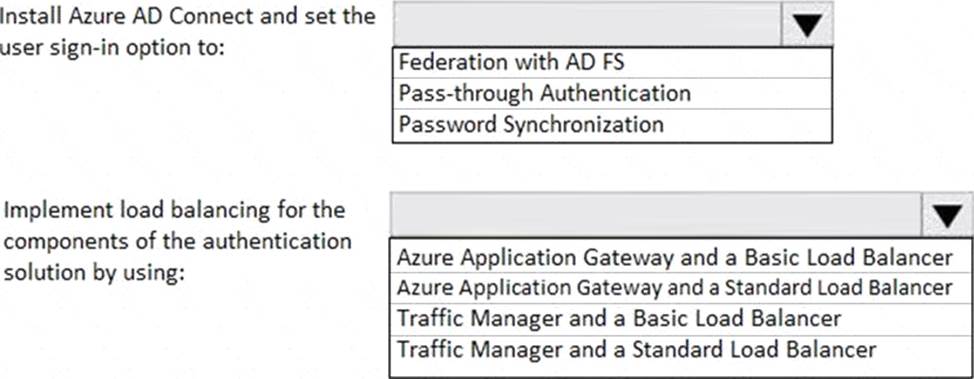Select Azure Application Gateway and a Basic Load Balancer
Viewport: 974px width, 379px height.
tap(680, 257)
